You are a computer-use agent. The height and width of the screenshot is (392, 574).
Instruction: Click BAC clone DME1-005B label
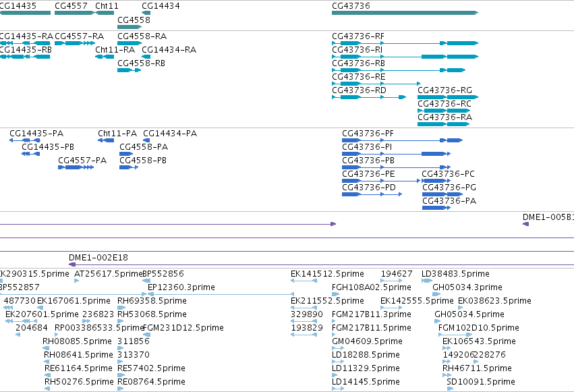click(548, 217)
